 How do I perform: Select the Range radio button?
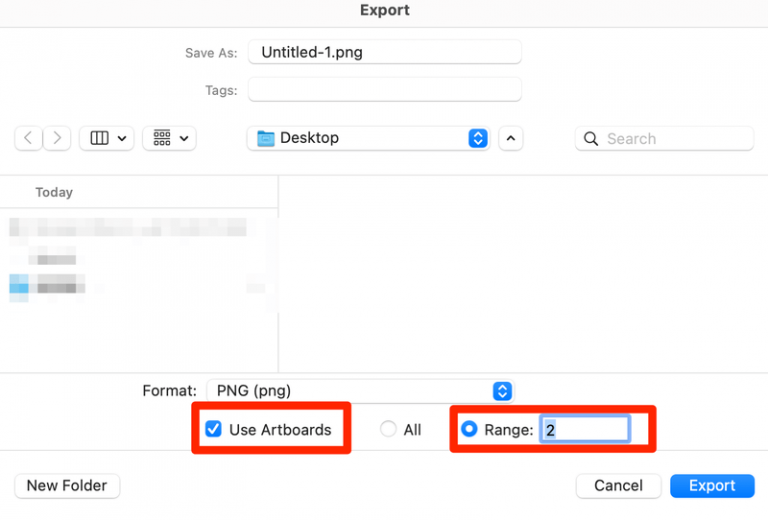pyautogui.click(x=469, y=429)
